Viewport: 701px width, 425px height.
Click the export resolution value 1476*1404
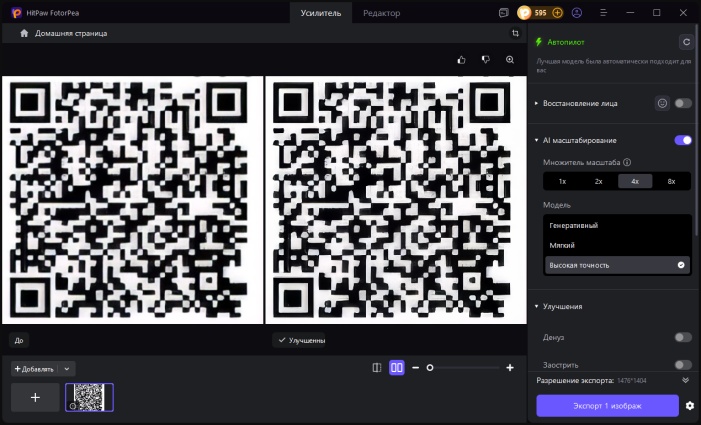point(632,381)
